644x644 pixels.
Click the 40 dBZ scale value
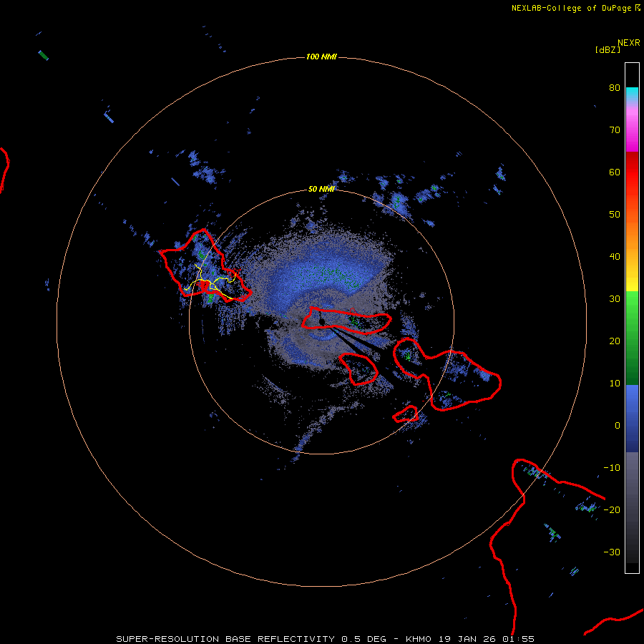(615, 256)
